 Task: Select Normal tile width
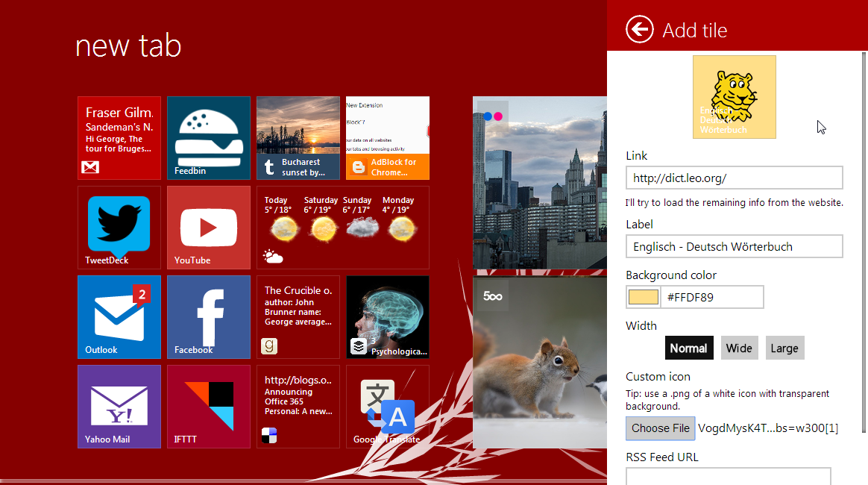click(689, 348)
